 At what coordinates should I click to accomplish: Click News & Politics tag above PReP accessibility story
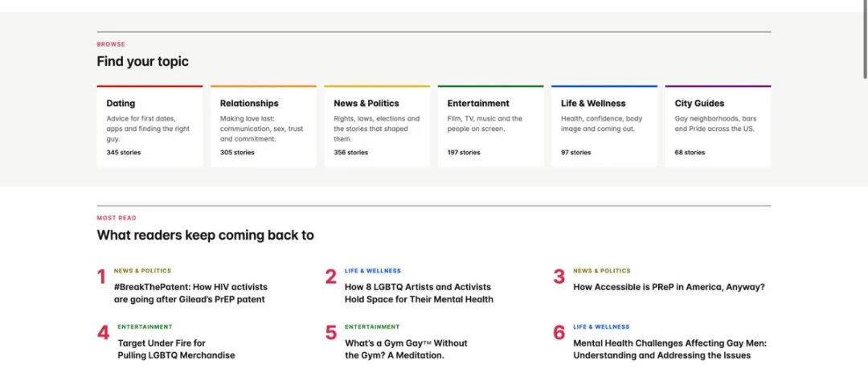(602, 271)
